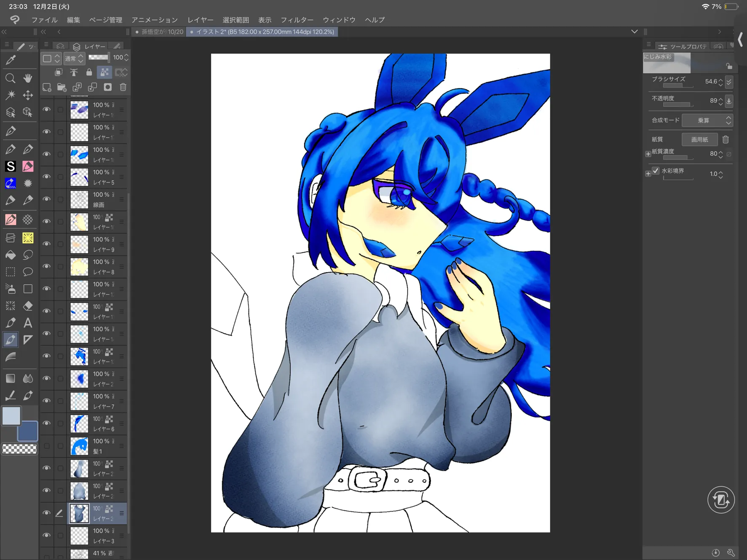Screen dimensions: 747x560
Task: Open the layer palette color dropdown
Action: pos(51,59)
